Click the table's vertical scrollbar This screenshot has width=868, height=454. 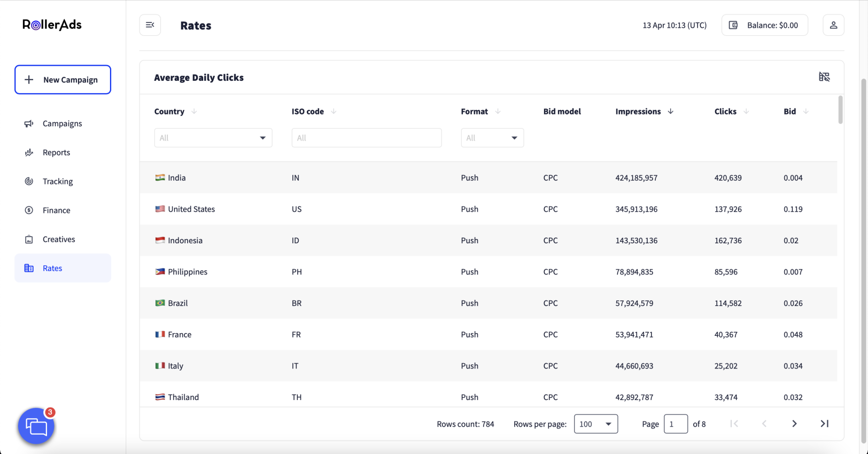click(840, 110)
